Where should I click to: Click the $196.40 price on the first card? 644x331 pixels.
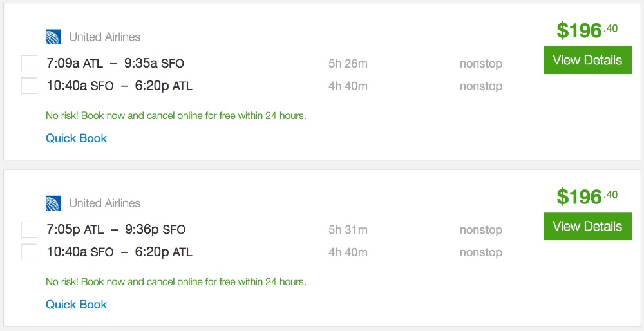click(x=587, y=30)
